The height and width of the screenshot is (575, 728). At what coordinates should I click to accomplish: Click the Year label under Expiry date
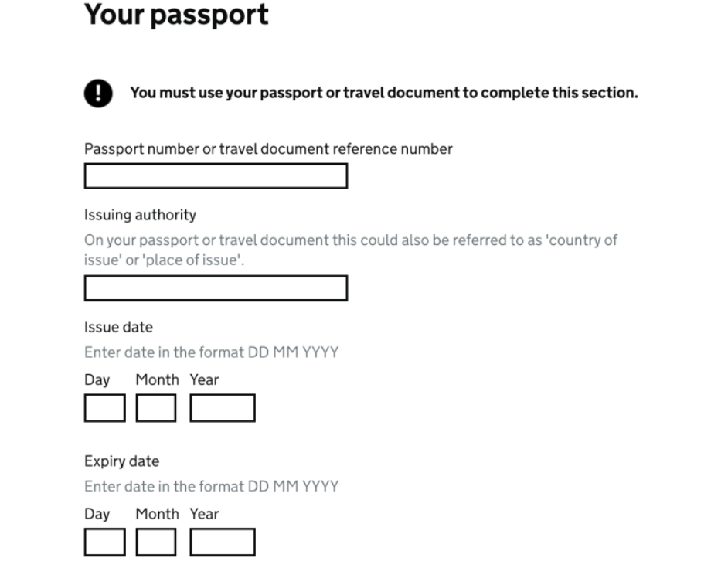[x=204, y=514]
